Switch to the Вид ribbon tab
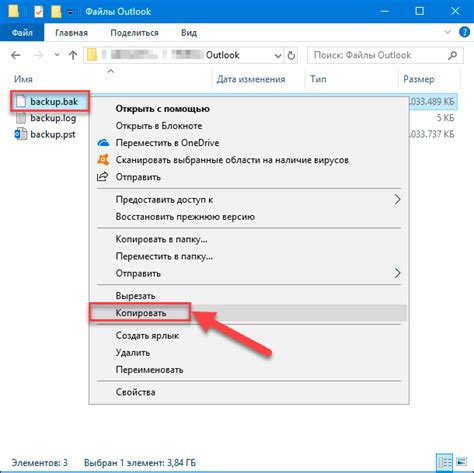Screen dimensions: 474x473 pyautogui.click(x=189, y=33)
